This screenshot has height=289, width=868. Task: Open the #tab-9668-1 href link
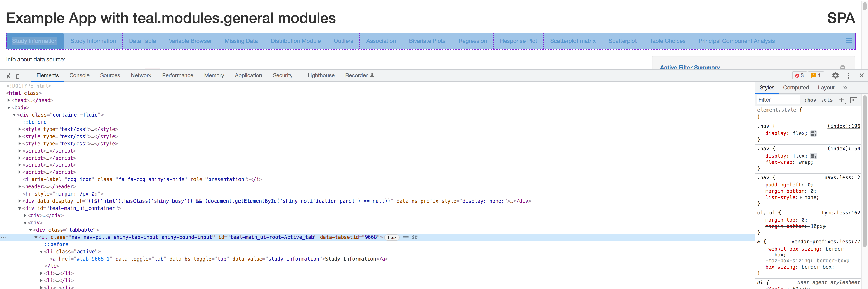pyautogui.click(x=93, y=259)
